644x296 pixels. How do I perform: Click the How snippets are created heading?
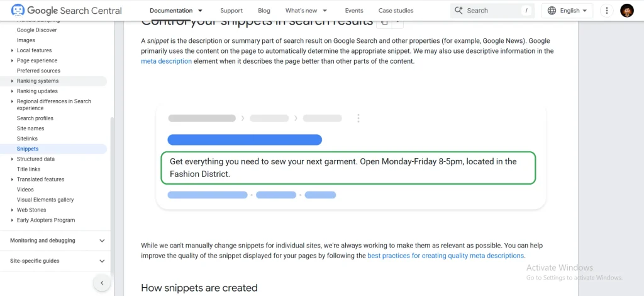click(199, 288)
